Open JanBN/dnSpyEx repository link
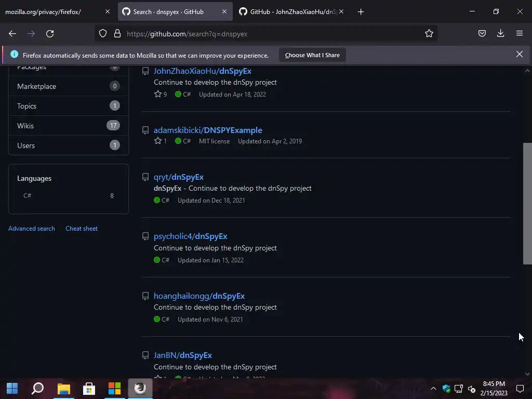Viewport: 532px width, 399px height. pos(182,355)
